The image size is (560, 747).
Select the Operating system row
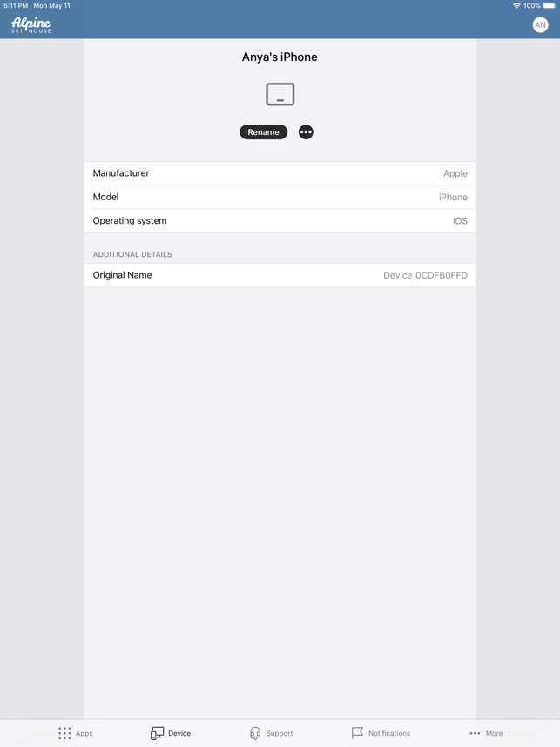point(280,220)
